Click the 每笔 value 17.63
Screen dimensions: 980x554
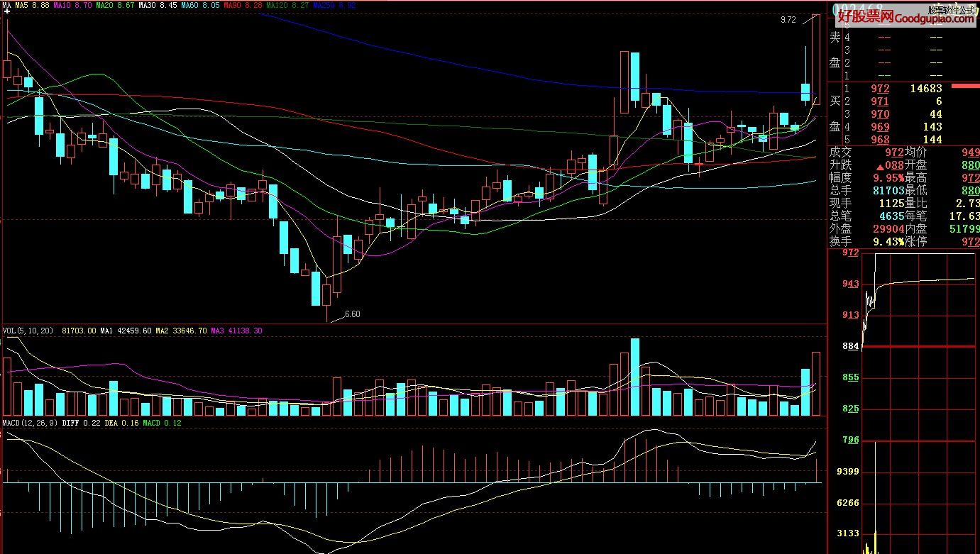click(965, 216)
